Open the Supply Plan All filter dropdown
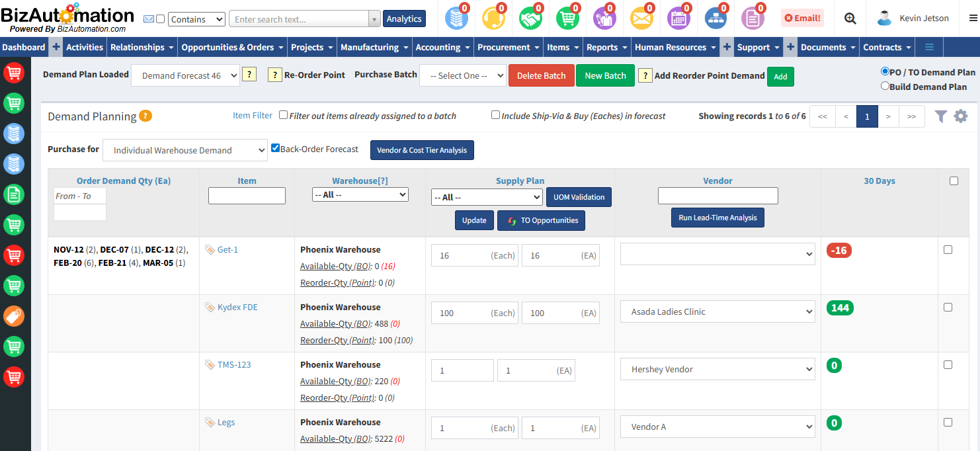The height and width of the screenshot is (451, 980). click(x=487, y=197)
